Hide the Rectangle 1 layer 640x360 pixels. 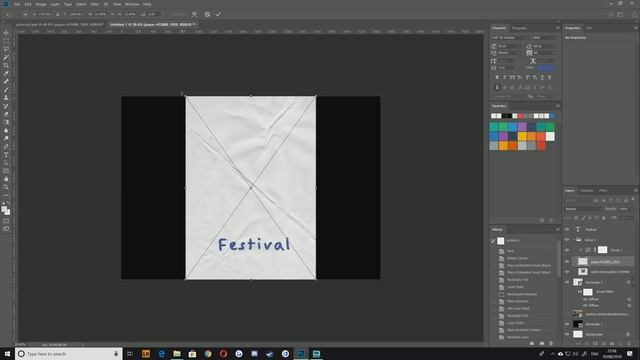tap(567, 324)
